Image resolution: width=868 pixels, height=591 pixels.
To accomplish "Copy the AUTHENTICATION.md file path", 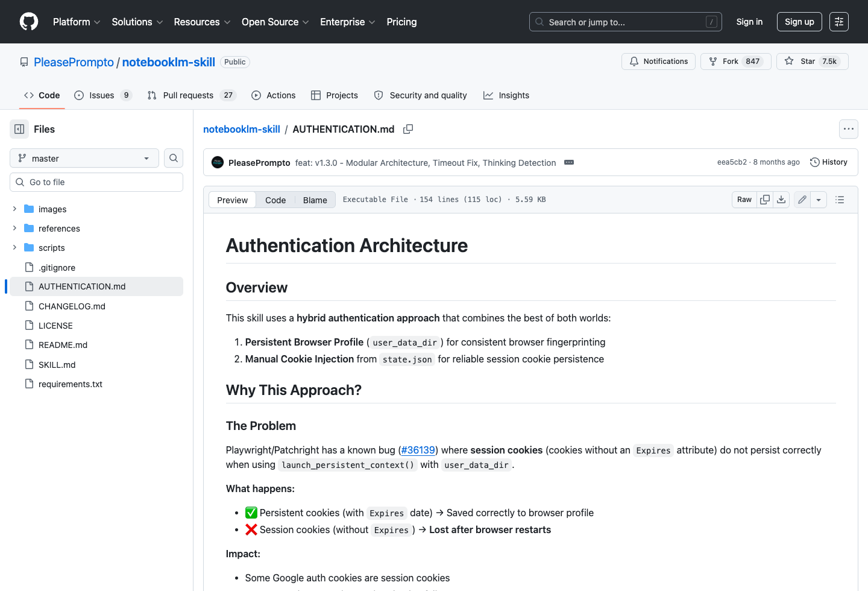I will click(x=408, y=129).
